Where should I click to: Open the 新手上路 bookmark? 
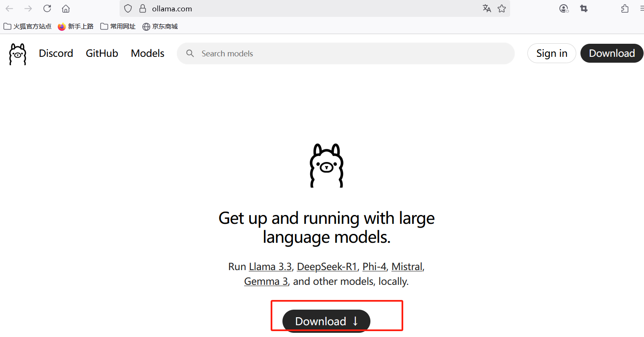point(76,27)
